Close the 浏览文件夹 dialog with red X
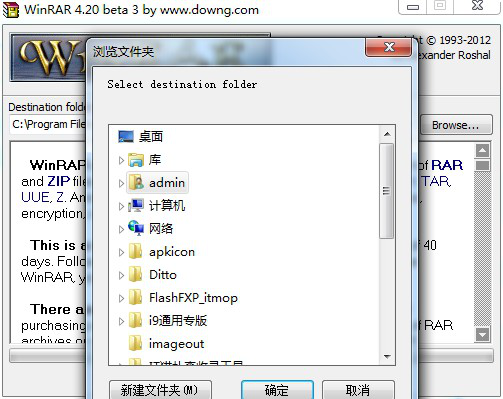The width and height of the screenshot is (503, 399). (x=389, y=47)
